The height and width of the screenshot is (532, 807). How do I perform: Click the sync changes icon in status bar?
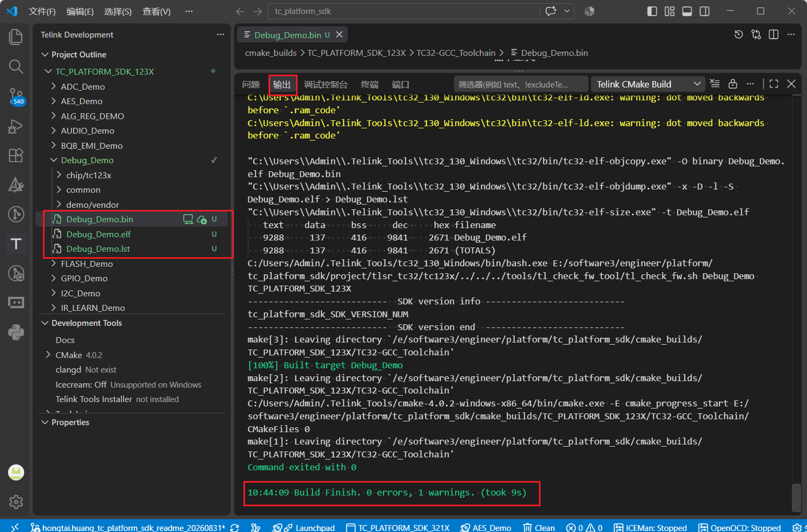(x=235, y=528)
